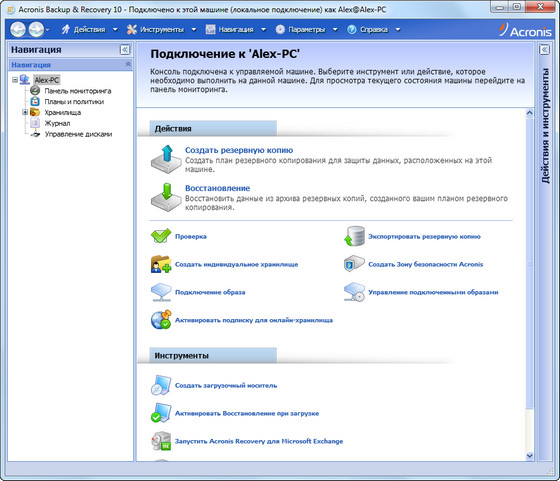
Task: Click the Проверка link
Action: [191, 236]
